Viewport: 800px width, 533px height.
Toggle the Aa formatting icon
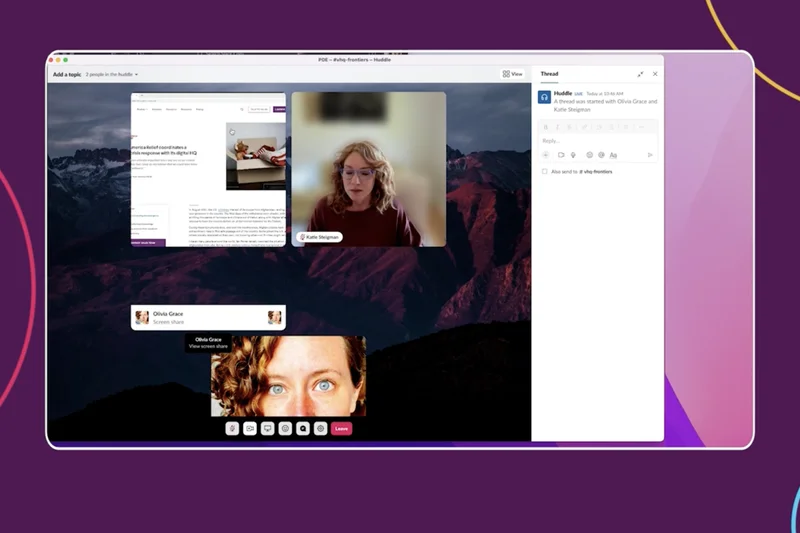click(613, 155)
